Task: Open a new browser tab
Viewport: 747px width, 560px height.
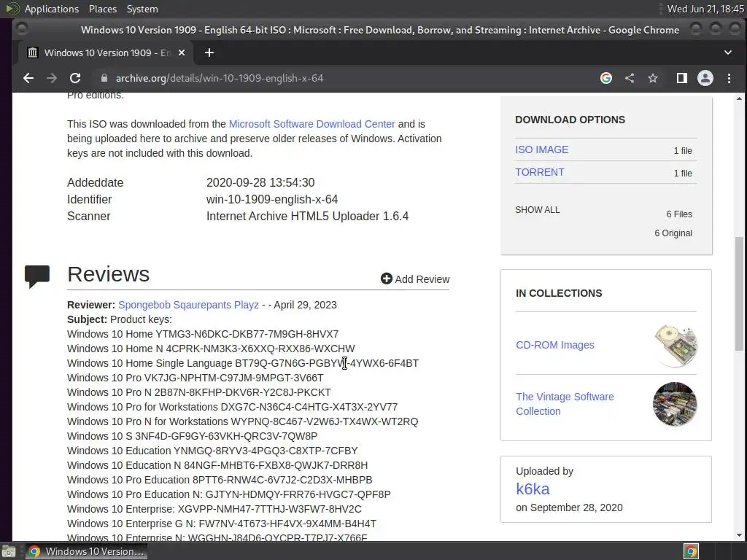Action: click(x=209, y=52)
